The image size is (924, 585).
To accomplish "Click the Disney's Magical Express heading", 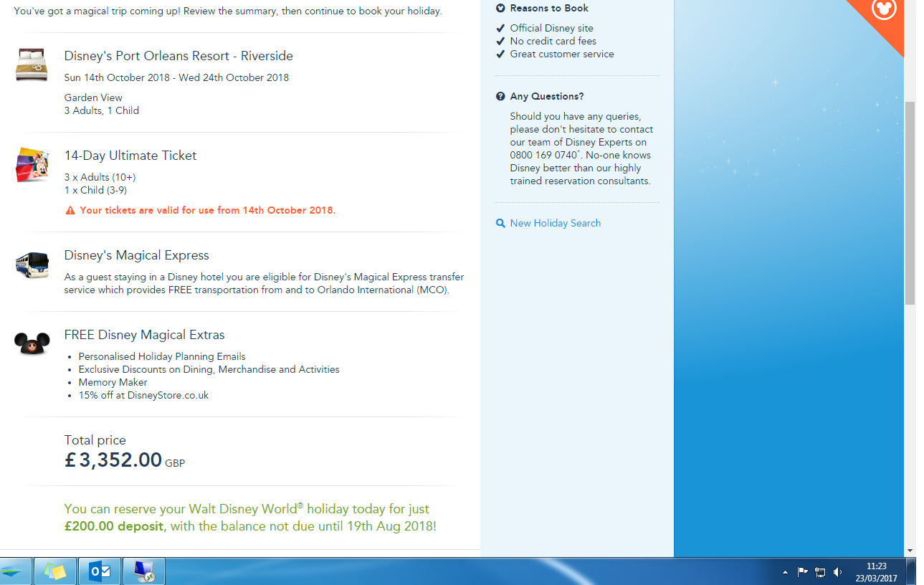I will (137, 255).
